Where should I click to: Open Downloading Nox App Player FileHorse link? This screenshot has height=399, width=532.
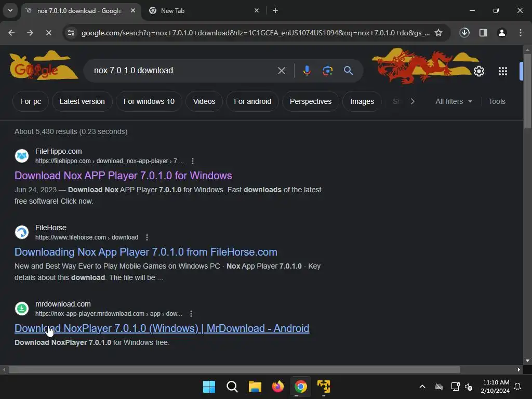click(x=146, y=252)
